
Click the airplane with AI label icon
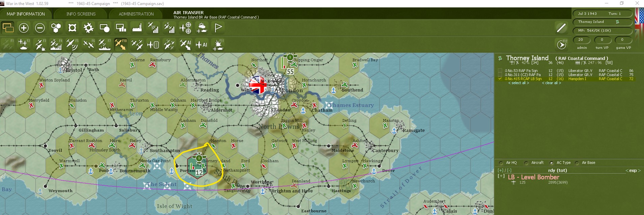tap(202, 44)
